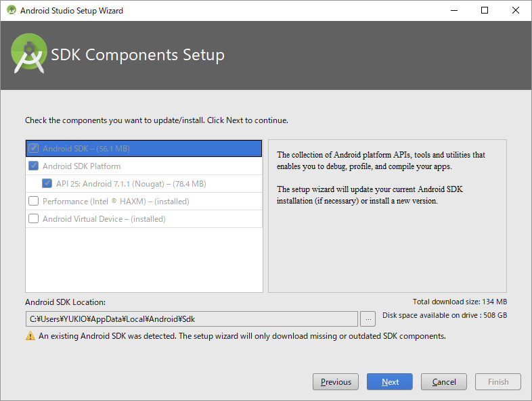The width and height of the screenshot is (532, 401).
Task: Cancel the setup wizard
Action: tap(444, 382)
